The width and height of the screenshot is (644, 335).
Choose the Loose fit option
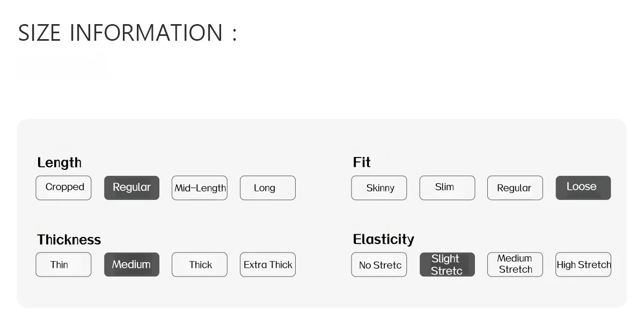tap(583, 188)
